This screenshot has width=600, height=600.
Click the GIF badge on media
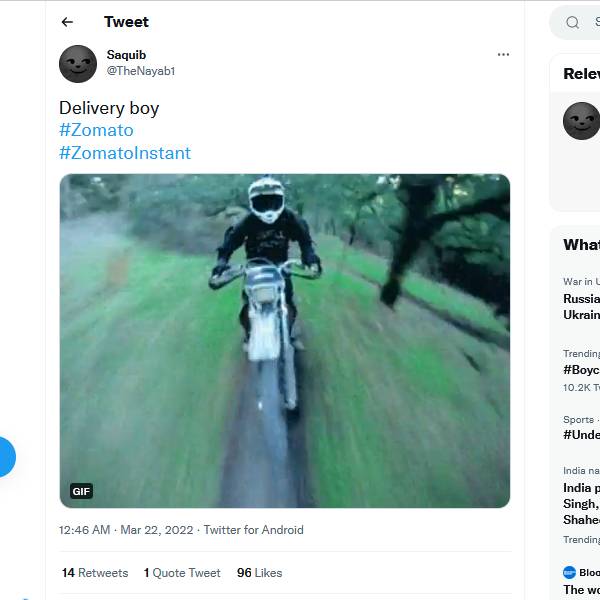81,491
